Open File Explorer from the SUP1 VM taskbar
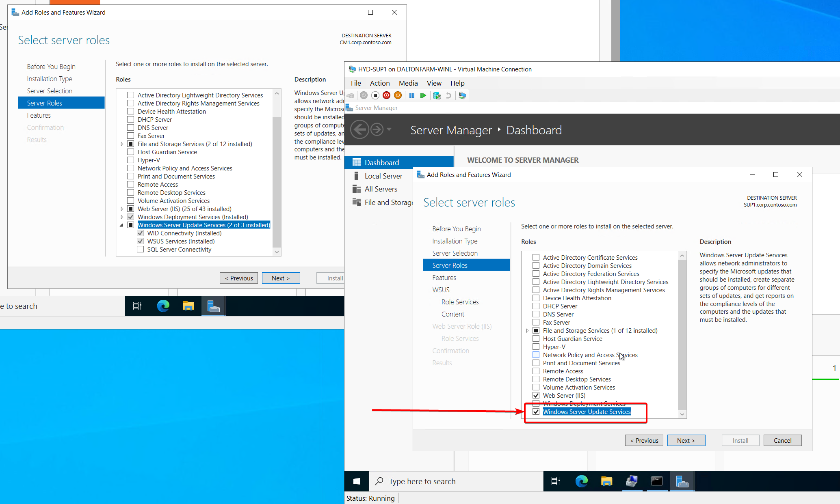This screenshot has width=840, height=504. (x=607, y=481)
